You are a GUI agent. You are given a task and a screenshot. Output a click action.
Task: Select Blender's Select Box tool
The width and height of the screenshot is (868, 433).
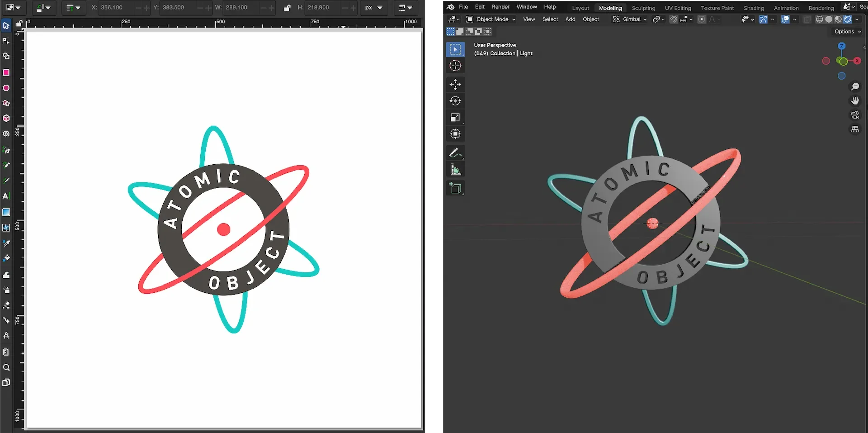coord(455,49)
